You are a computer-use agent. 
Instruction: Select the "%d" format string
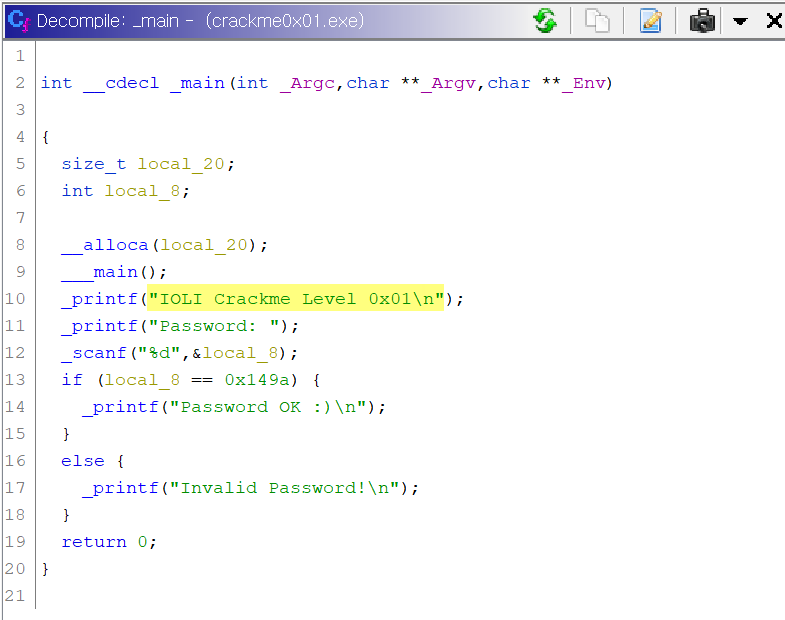[159, 353]
